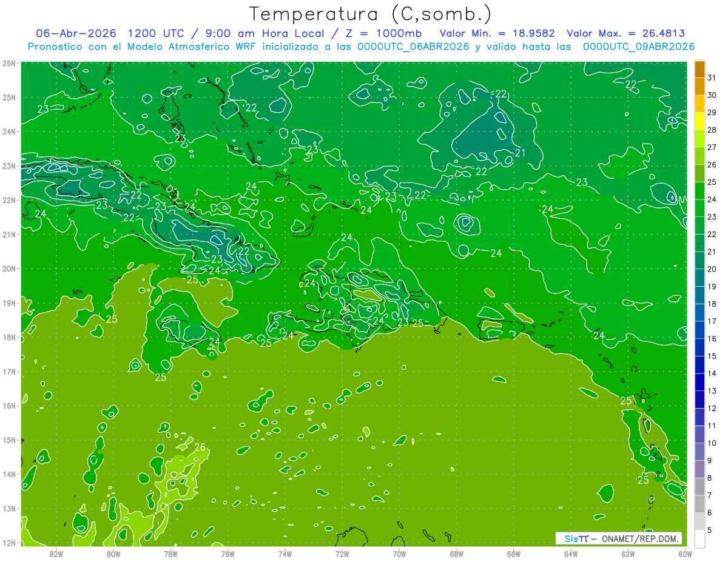Click the SisTT ONAMET/REP.DOM. watermark label

pos(619,538)
